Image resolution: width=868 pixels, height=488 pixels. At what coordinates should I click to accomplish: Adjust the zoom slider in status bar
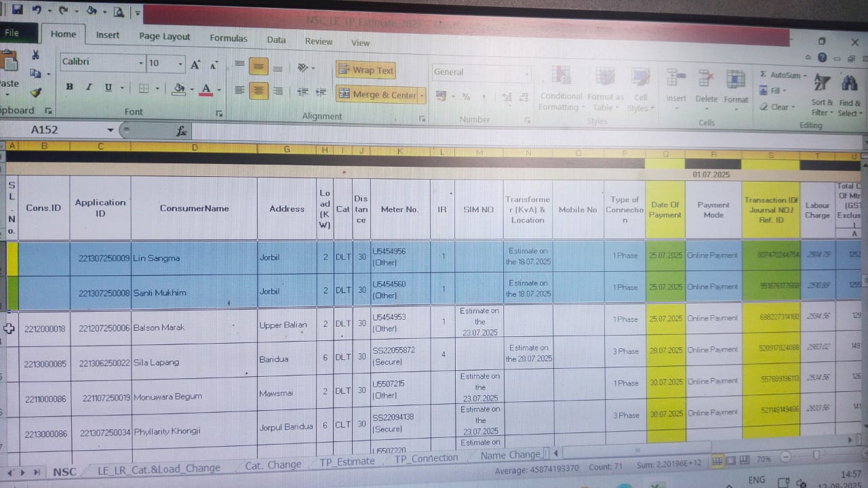pyautogui.click(x=816, y=455)
